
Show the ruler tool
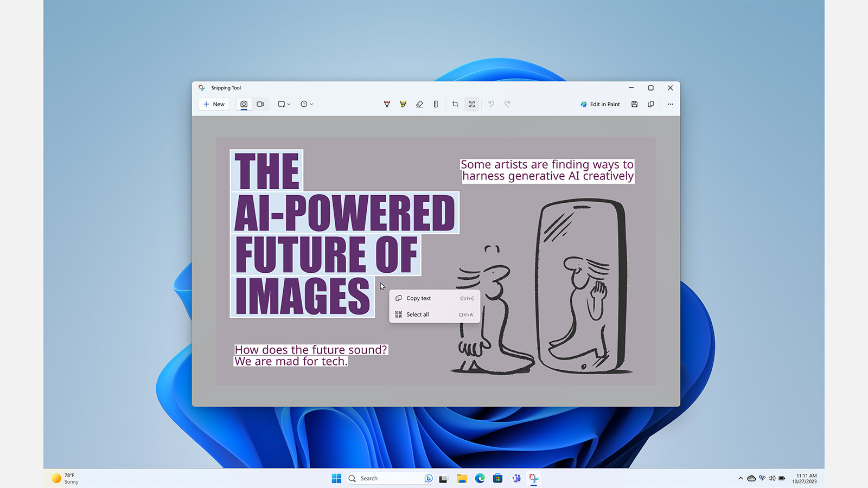click(x=436, y=104)
